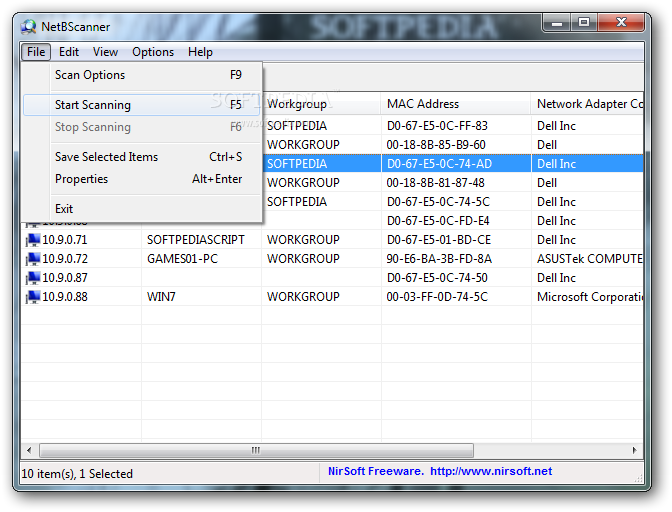Choose Start Scanning menu entry
The image size is (672, 512).
[141, 105]
